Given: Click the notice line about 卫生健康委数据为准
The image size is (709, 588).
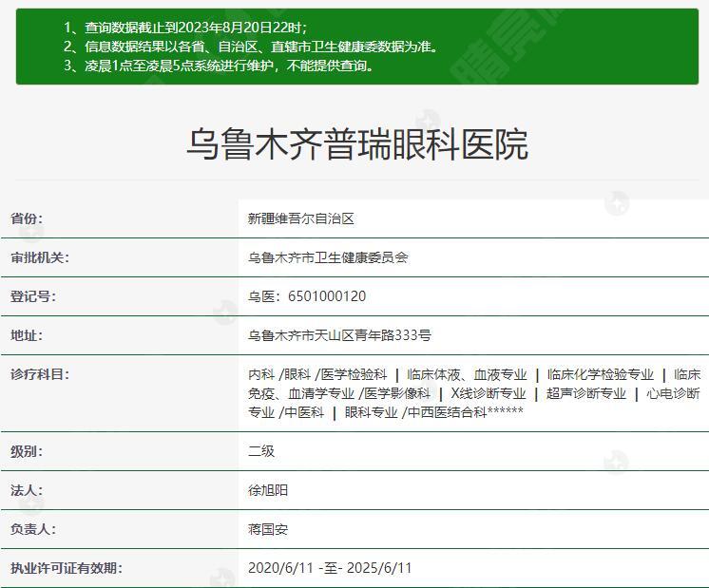Looking at the screenshot, I should 251,47.
